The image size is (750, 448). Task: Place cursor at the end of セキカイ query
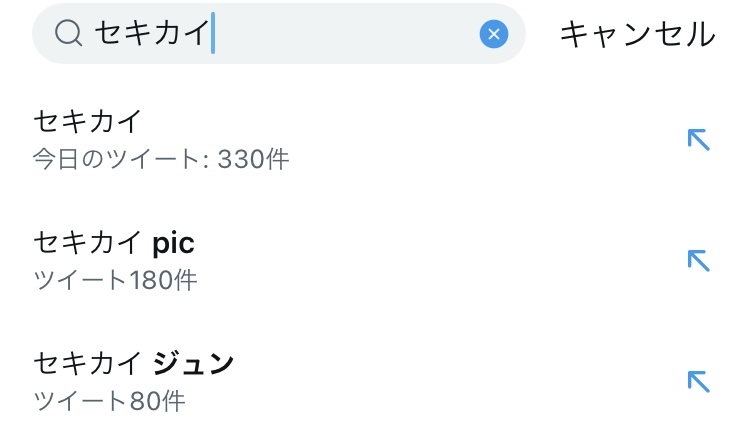pyautogui.click(x=213, y=35)
